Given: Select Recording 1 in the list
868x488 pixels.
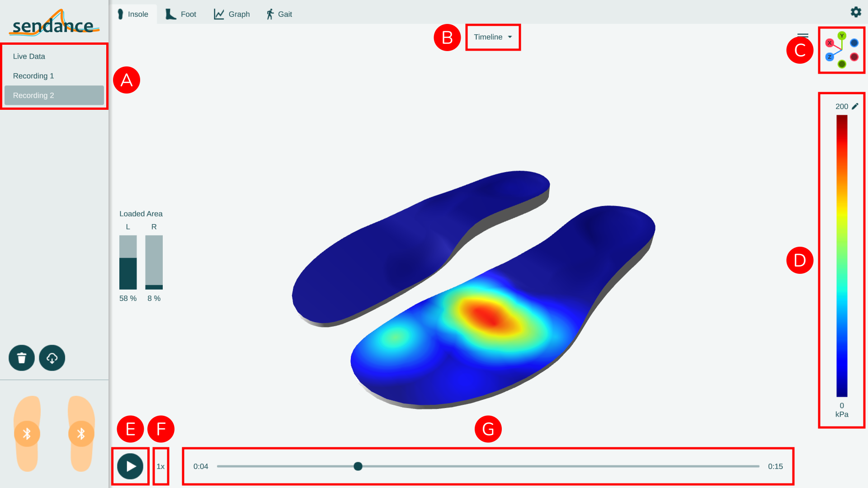Looking at the screenshot, I should click(54, 76).
